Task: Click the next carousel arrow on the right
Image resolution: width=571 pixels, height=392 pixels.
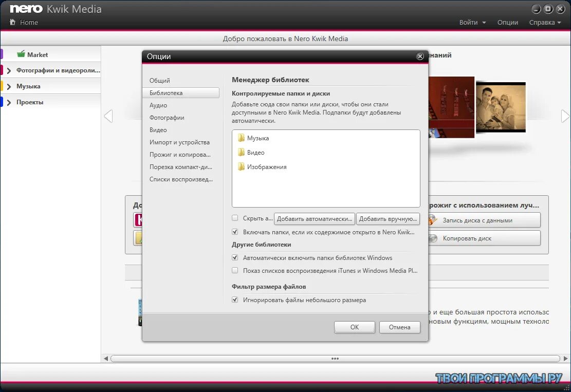Action: (x=565, y=116)
